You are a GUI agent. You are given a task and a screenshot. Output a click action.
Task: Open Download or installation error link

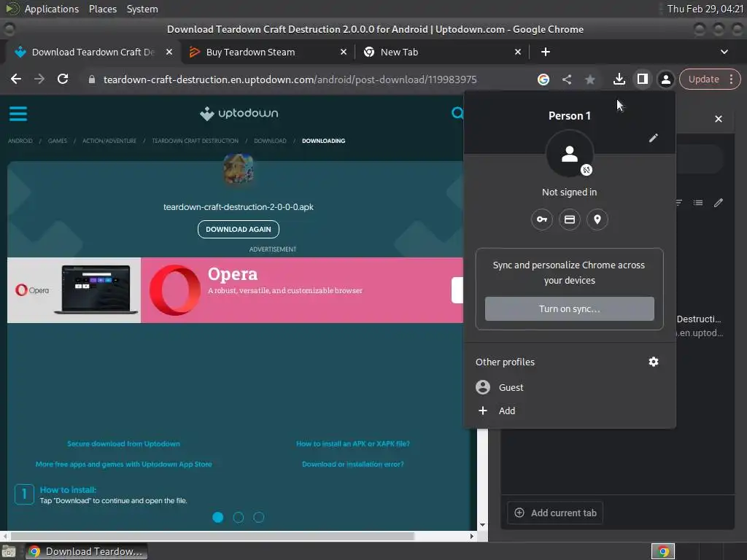[352, 464]
